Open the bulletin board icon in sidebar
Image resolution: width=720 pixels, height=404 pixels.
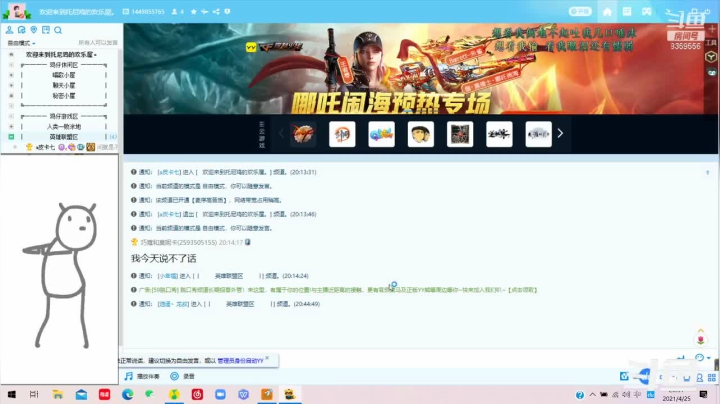tap(45, 30)
